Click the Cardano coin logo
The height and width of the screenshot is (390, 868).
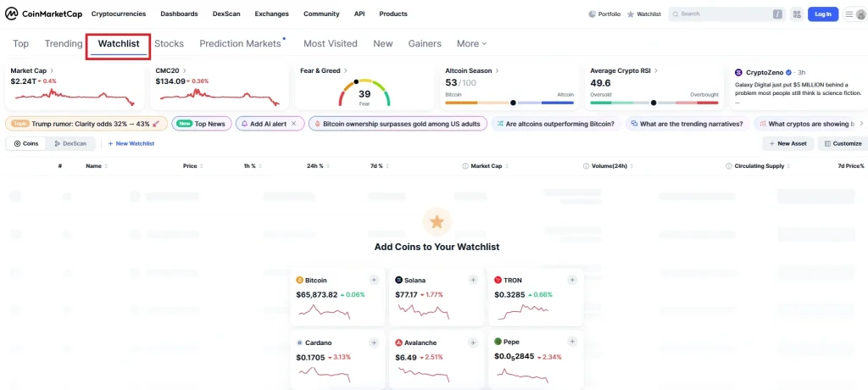point(299,343)
